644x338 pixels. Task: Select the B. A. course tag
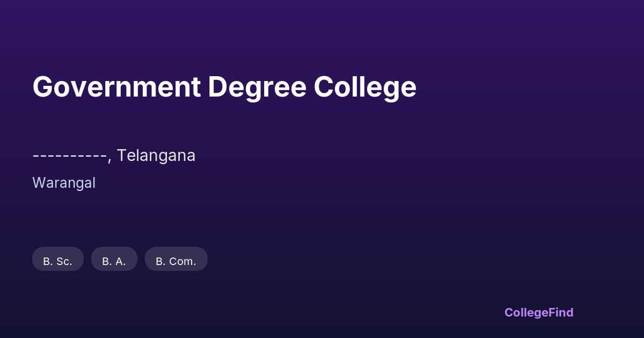[114, 259]
